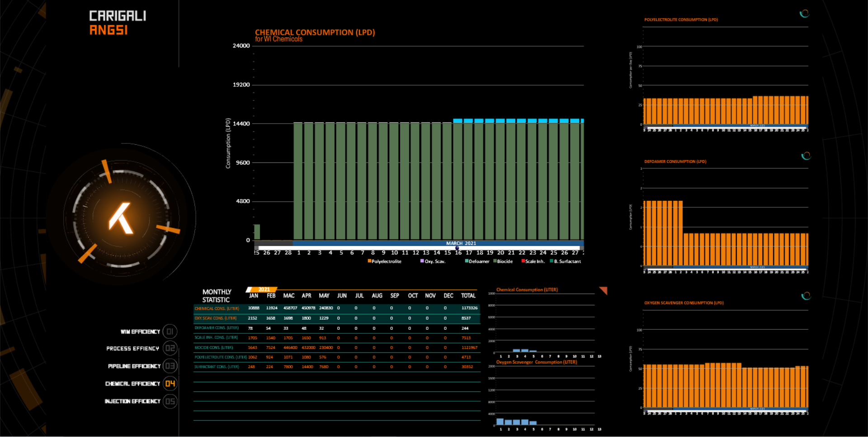Open Injection Efficiency via the 05 badge
This screenshot has height=437, width=868.
click(x=170, y=401)
